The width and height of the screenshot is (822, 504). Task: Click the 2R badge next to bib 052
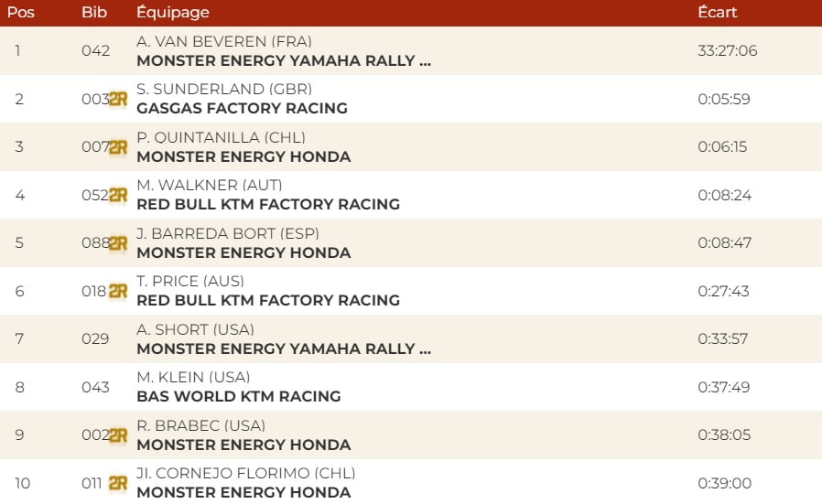118,195
